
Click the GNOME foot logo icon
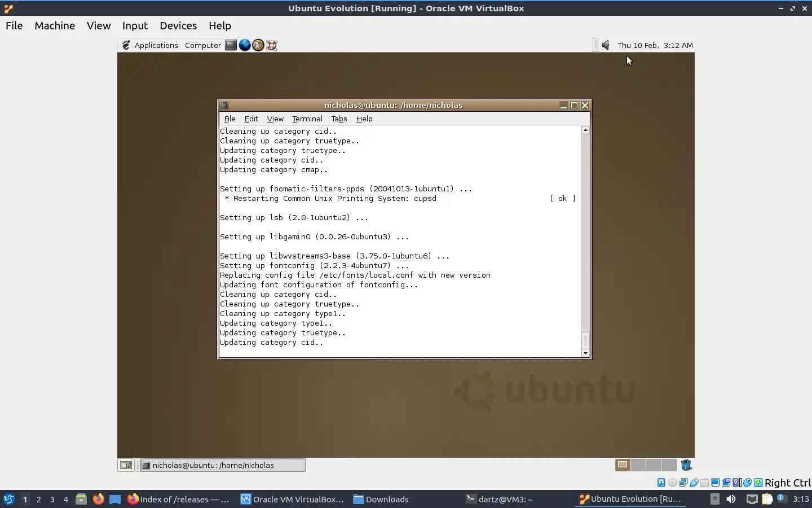pyautogui.click(x=126, y=45)
